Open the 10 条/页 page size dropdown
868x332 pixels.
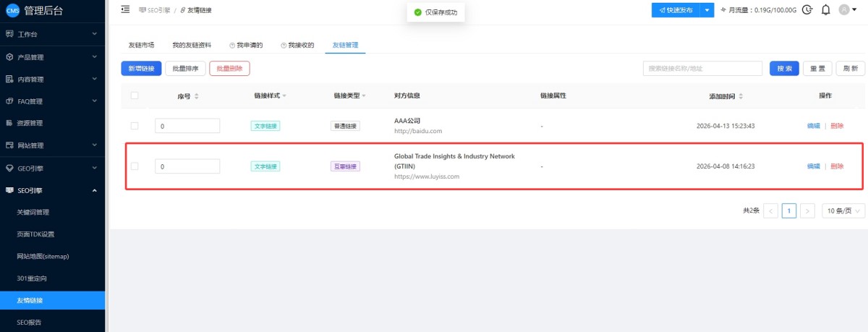(843, 210)
